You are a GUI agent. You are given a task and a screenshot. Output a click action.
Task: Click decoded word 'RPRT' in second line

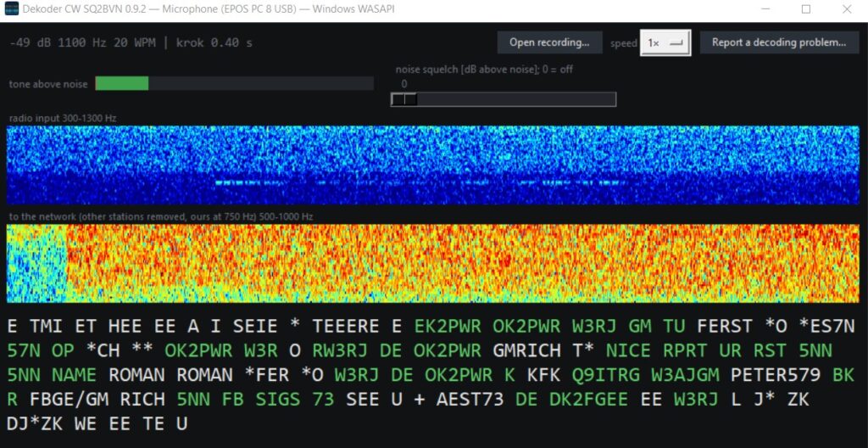685,351
